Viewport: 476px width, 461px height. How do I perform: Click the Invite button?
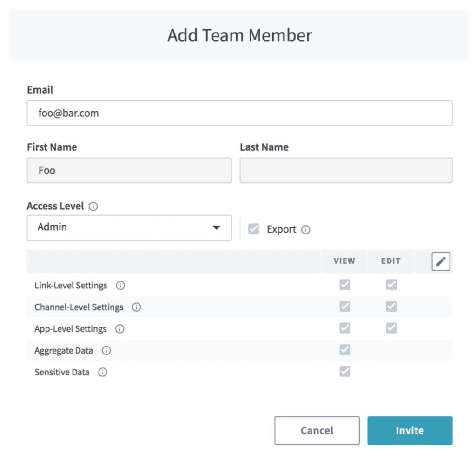point(410,430)
